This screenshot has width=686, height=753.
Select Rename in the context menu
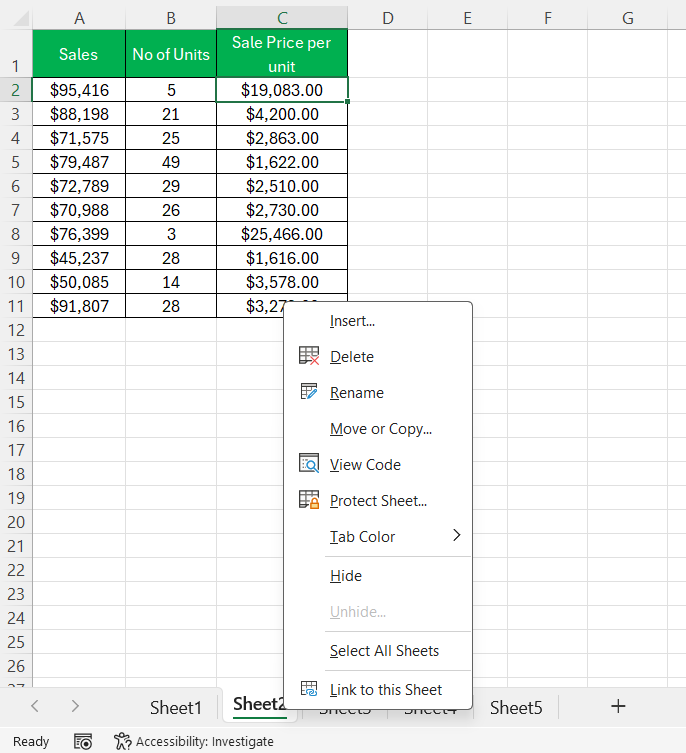click(378, 393)
